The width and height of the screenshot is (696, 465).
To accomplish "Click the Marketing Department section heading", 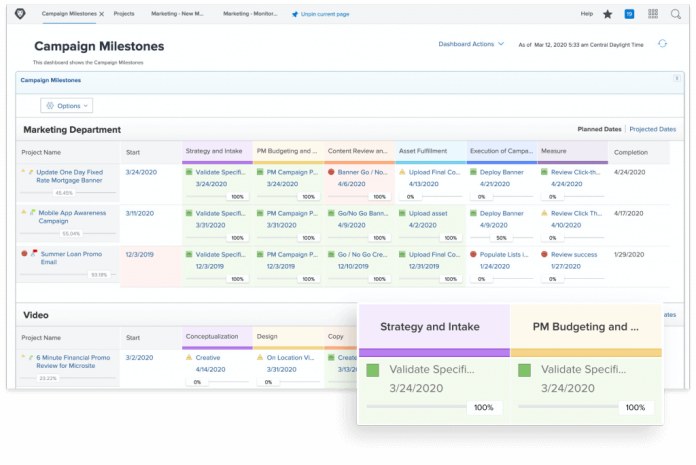I will tap(72, 130).
